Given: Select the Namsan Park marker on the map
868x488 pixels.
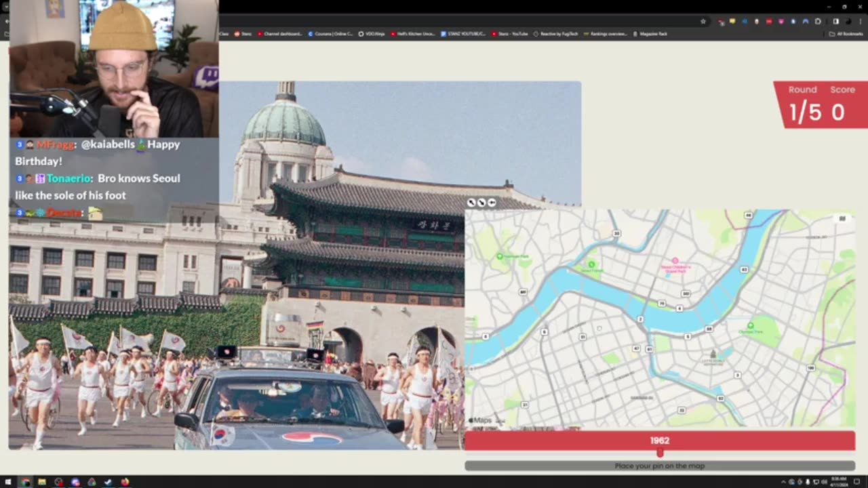Looking at the screenshot, I should [500, 256].
